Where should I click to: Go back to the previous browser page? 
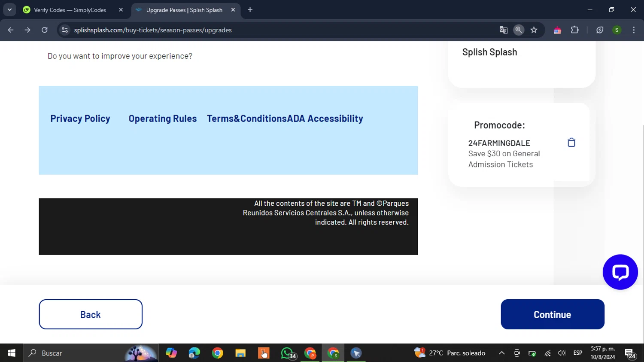click(11, 30)
